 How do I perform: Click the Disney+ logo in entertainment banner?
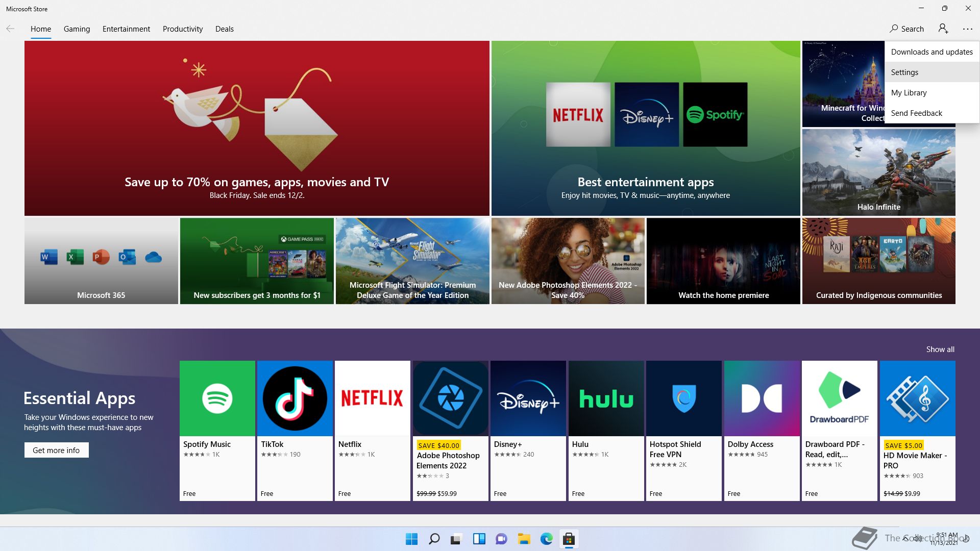click(x=647, y=115)
